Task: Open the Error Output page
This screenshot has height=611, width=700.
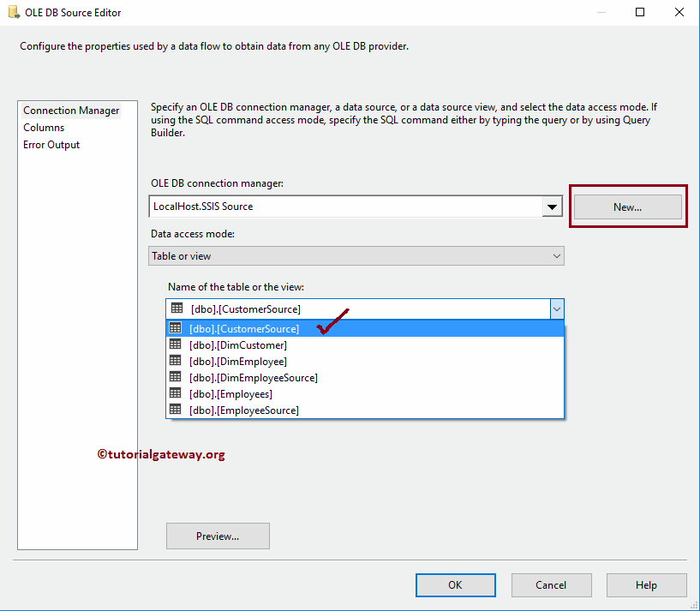Action: 51,145
